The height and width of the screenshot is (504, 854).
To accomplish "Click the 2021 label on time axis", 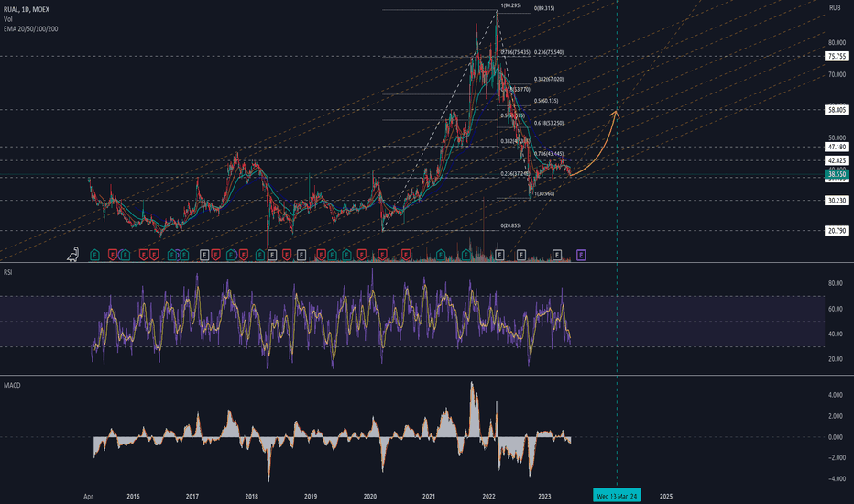I will [x=429, y=497].
